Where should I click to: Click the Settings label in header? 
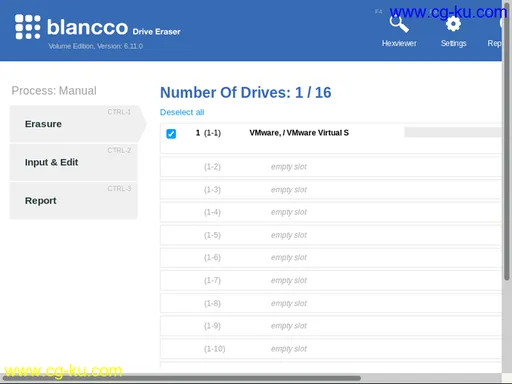[x=453, y=43]
